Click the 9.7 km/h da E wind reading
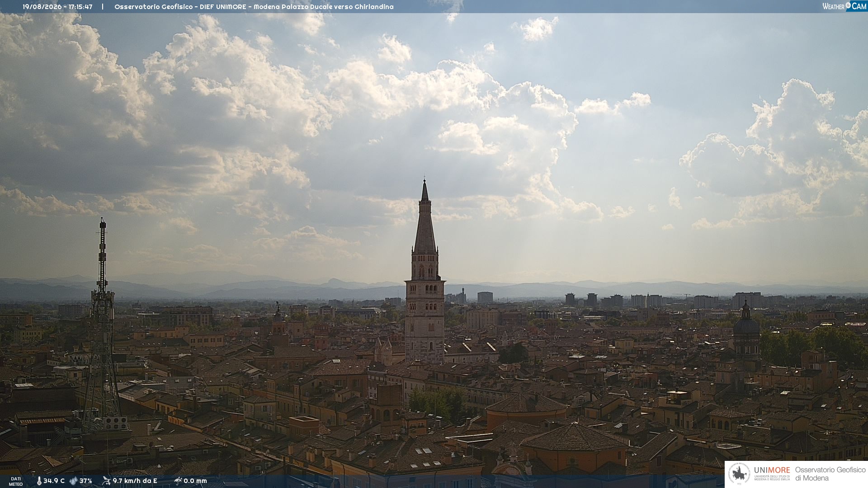This screenshot has height=488, width=868. [135, 481]
